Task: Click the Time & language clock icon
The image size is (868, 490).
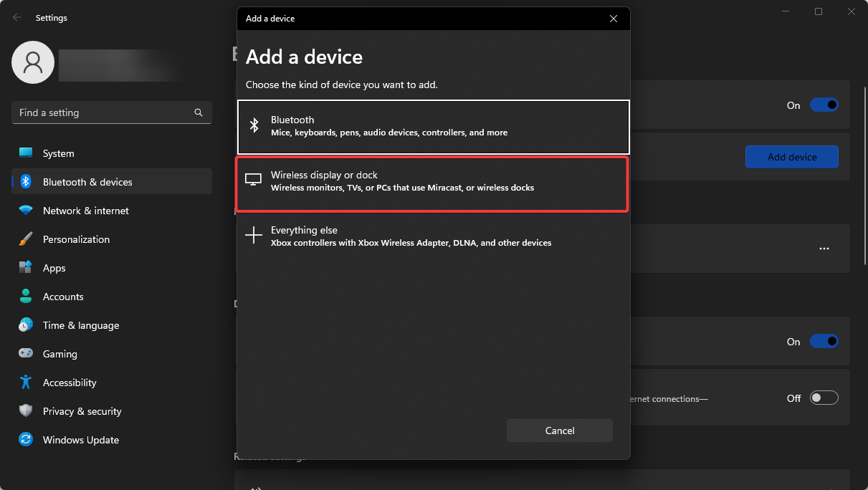Action: tap(26, 325)
